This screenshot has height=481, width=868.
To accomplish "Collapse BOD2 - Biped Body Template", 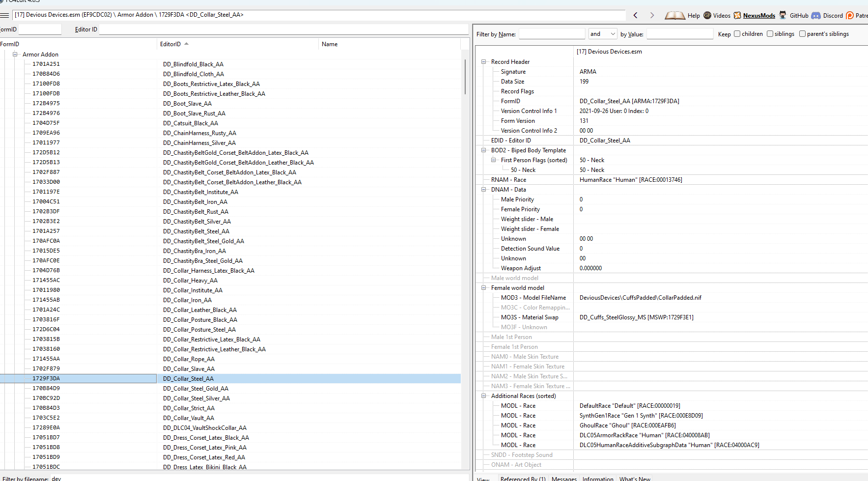I will [x=483, y=150].
